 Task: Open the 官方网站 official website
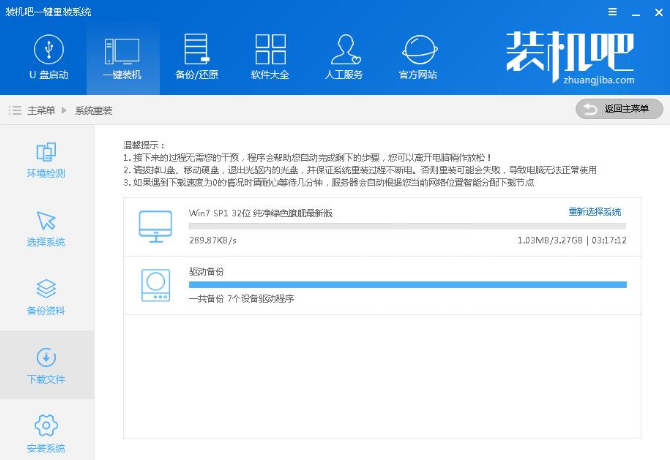418,57
